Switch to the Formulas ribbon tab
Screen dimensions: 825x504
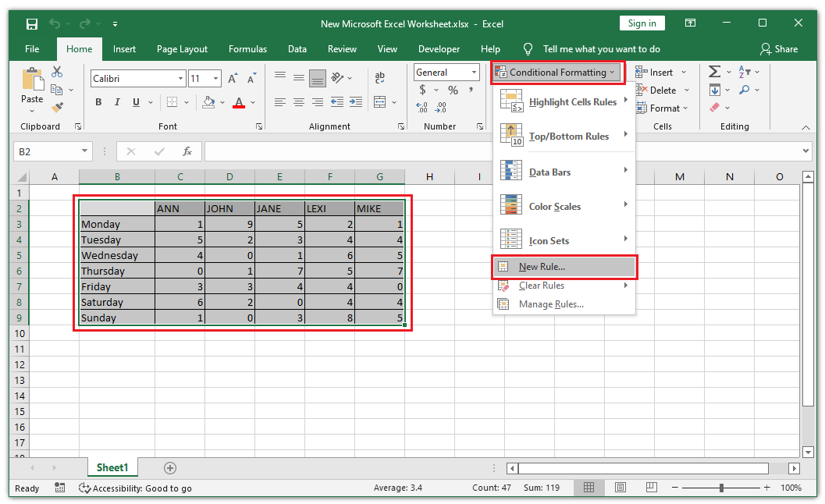(247, 48)
